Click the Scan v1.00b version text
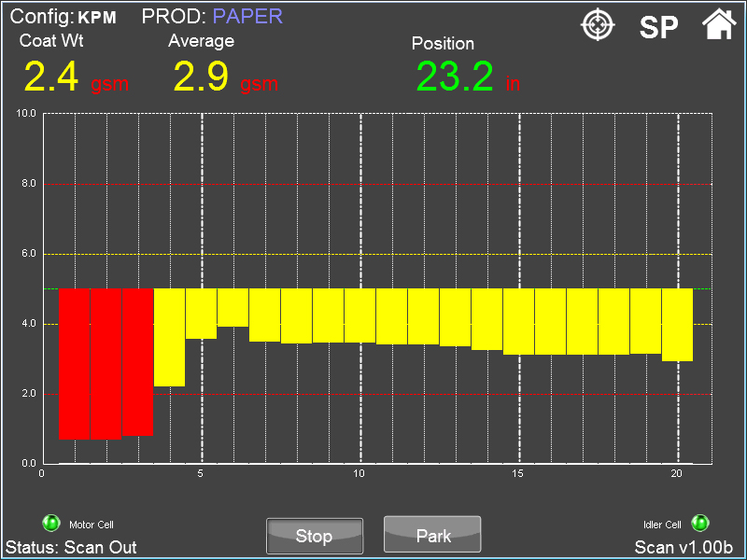Image resolution: width=747 pixels, height=560 pixels. (x=684, y=547)
